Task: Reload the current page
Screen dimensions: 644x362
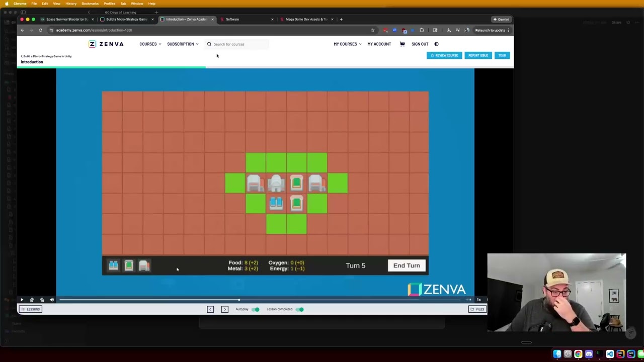Action: [40, 30]
